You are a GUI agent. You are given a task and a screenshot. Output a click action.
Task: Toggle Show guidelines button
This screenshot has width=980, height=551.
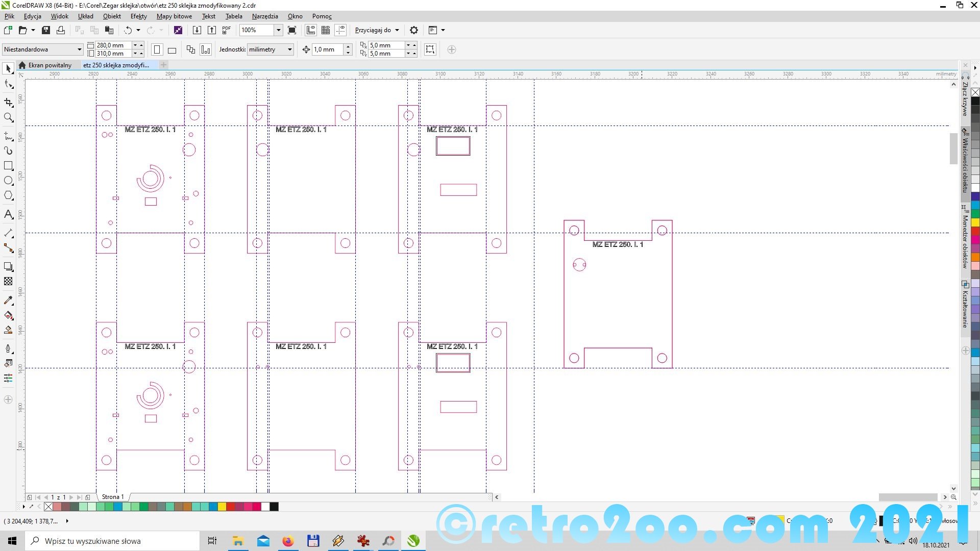point(340,30)
